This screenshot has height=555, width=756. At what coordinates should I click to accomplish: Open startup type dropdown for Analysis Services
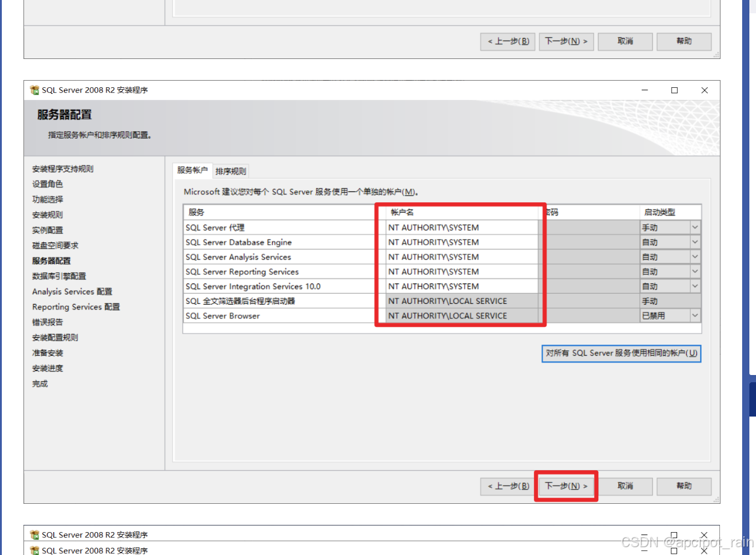click(695, 257)
